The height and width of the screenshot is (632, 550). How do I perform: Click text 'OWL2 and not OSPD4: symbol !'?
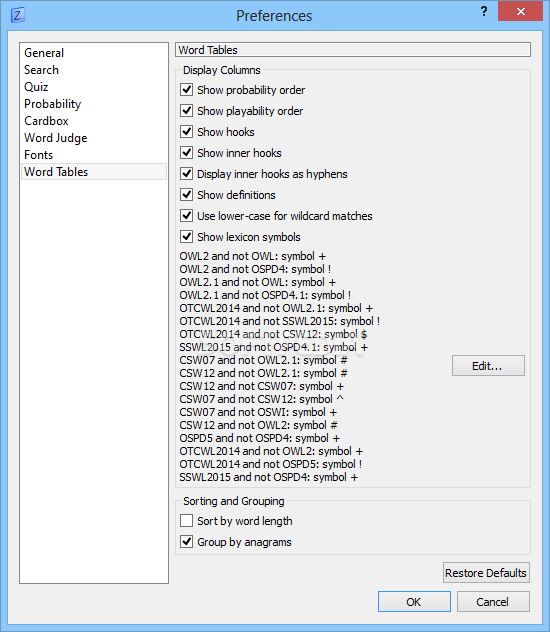(x=255, y=269)
